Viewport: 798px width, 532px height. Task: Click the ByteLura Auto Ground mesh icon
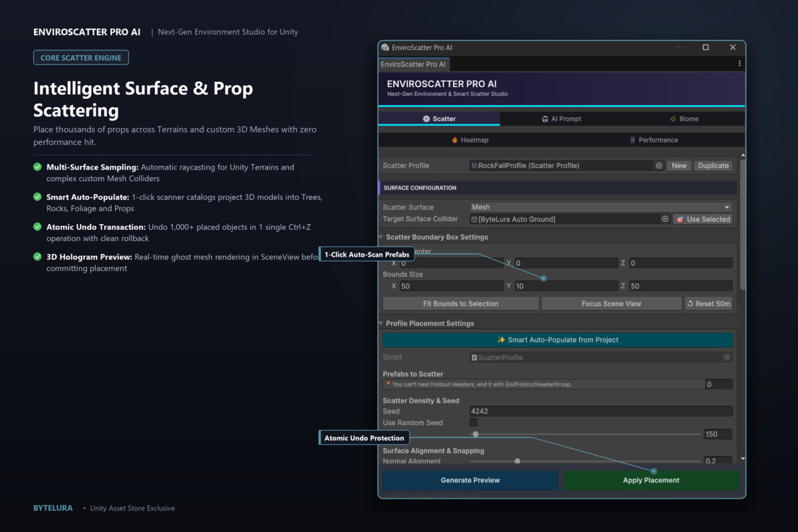coord(475,219)
